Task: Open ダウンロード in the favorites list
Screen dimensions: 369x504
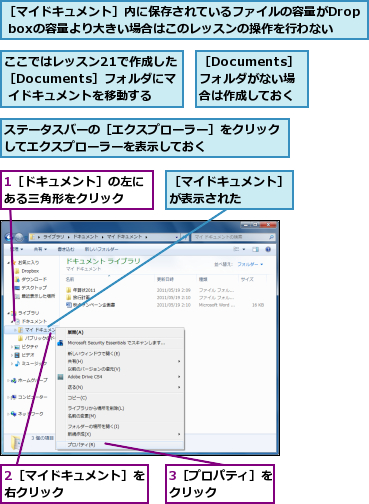Action: coord(30,279)
